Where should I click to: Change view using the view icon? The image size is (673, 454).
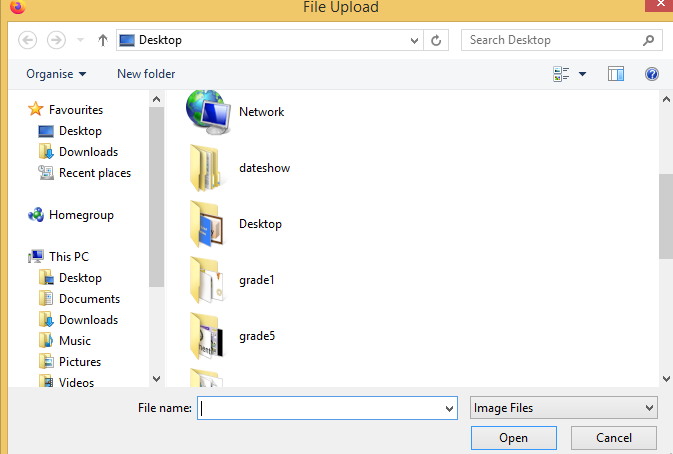coord(561,74)
